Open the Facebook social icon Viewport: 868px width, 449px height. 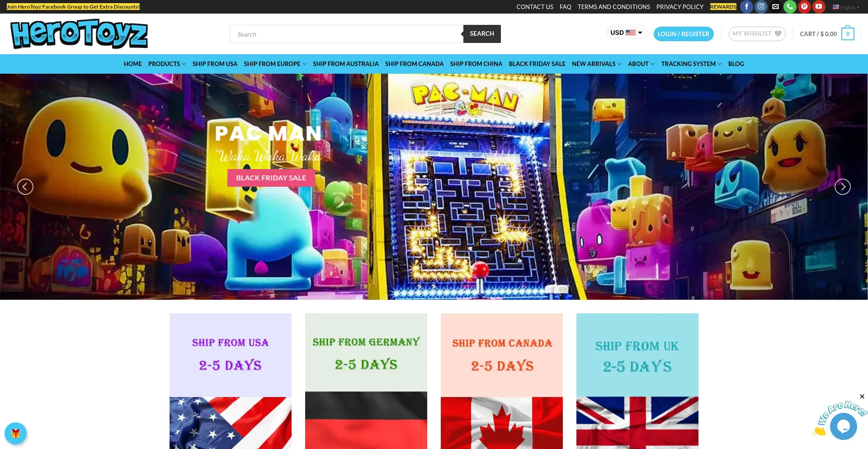[746, 7]
